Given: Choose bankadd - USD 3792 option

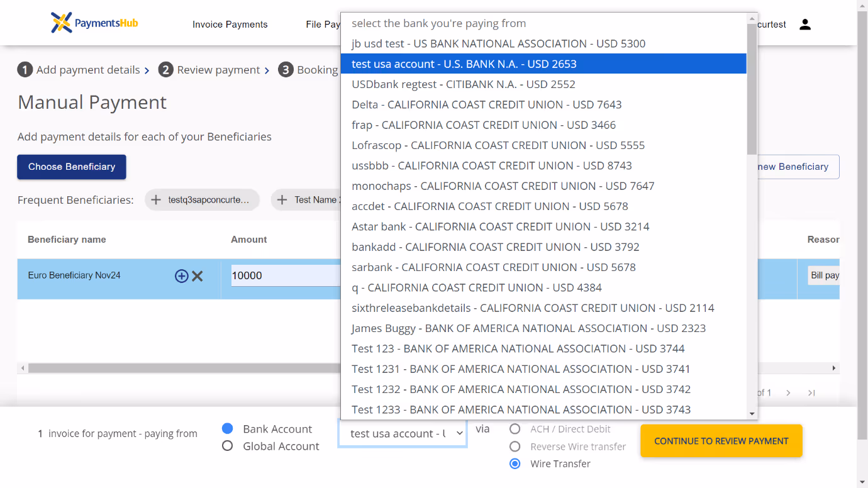Looking at the screenshot, I should pyautogui.click(x=543, y=247).
